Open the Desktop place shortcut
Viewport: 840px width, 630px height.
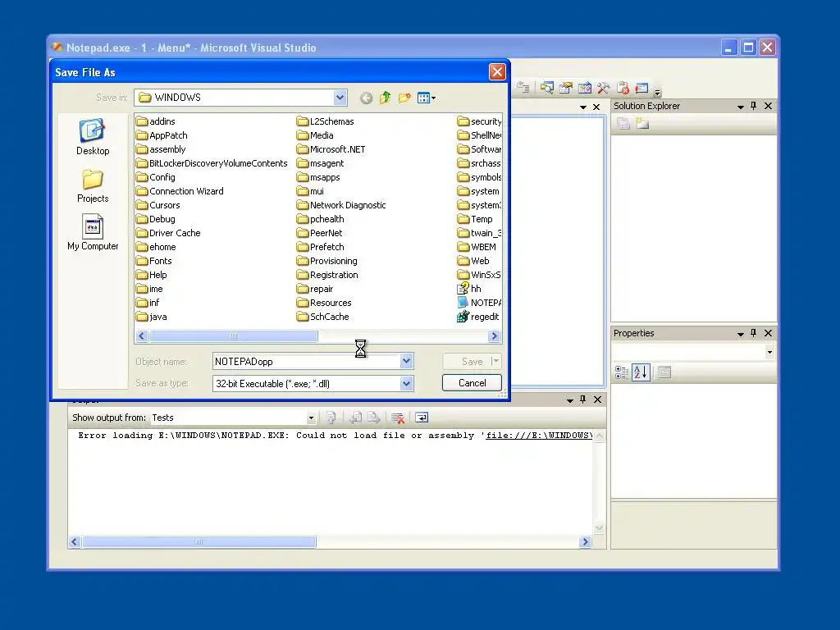tap(93, 137)
